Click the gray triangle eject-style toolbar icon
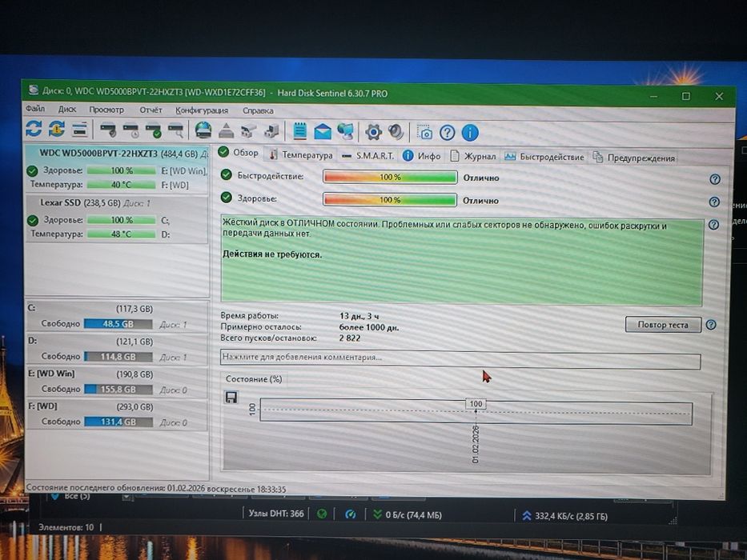Image resolution: width=747 pixels, height=560 pixels. point(227,130)
